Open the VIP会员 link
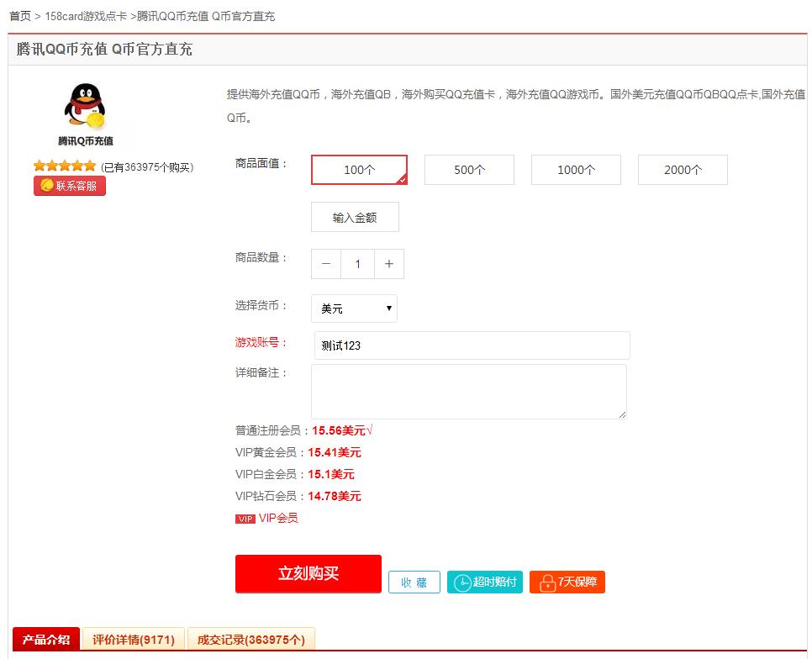812x659 pixels. [278, 518]
